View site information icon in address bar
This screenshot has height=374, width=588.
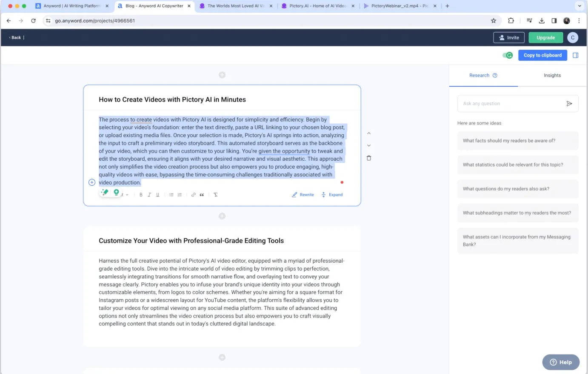click(x=48, y=20)
